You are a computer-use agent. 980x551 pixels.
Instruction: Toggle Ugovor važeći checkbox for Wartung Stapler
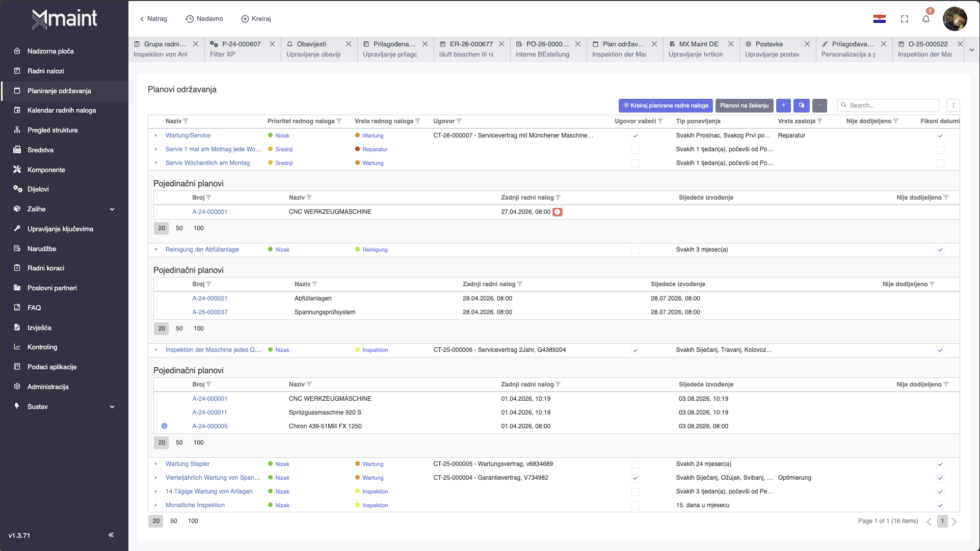pyautogui.click(x=635, y=464)
